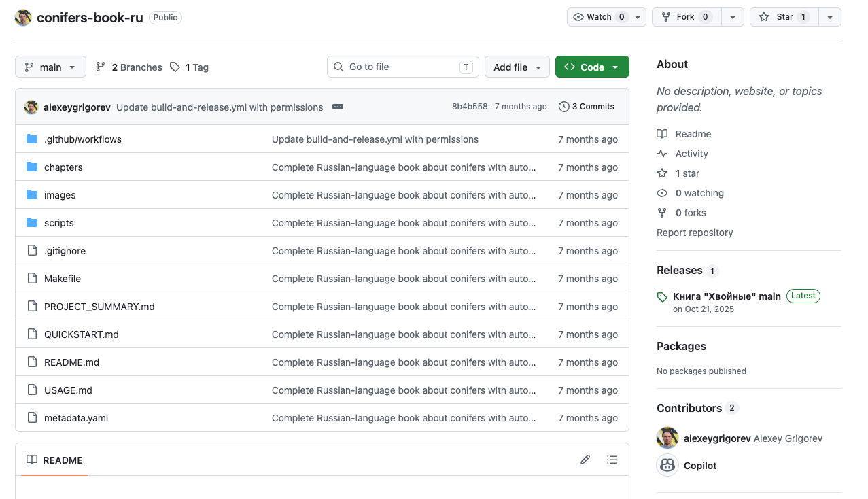Screen dimensions: 868x499
Task: Click the pencil edit README icon
Action: (585, 460)
